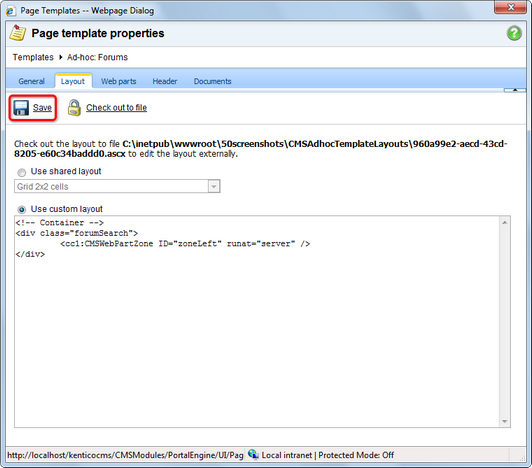This screenshot has height=468, width=532.
Task: Close the Page Templates dialog window
Action: (511, 7)
